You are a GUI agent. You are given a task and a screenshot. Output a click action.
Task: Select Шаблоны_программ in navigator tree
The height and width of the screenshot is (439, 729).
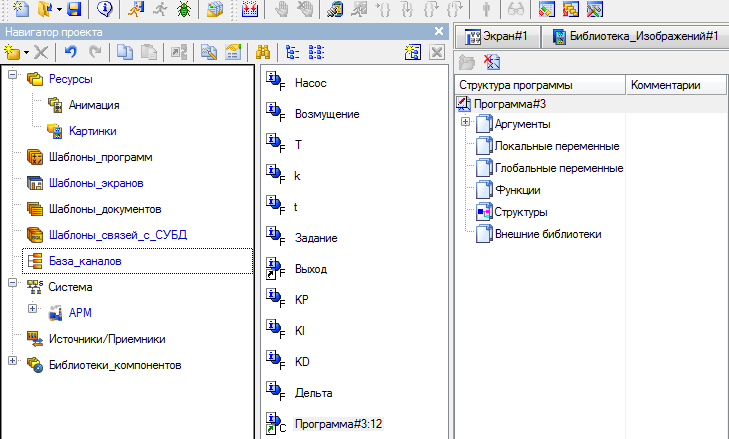(x=100, y=157)
